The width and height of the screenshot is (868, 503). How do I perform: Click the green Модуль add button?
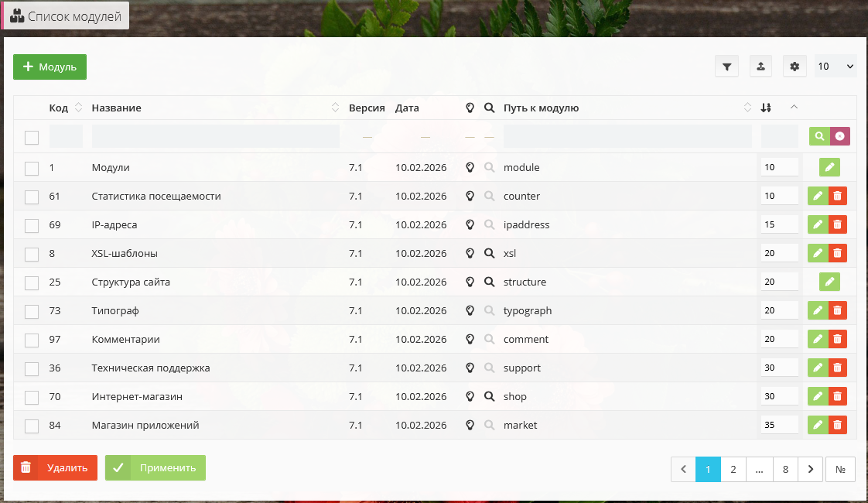click(x=50, y=67)
